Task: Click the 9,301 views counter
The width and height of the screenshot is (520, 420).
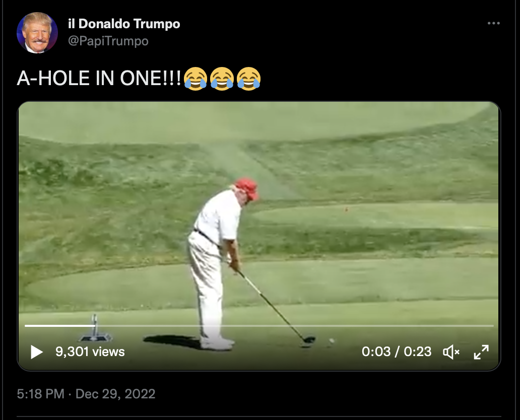Action: 90,352
